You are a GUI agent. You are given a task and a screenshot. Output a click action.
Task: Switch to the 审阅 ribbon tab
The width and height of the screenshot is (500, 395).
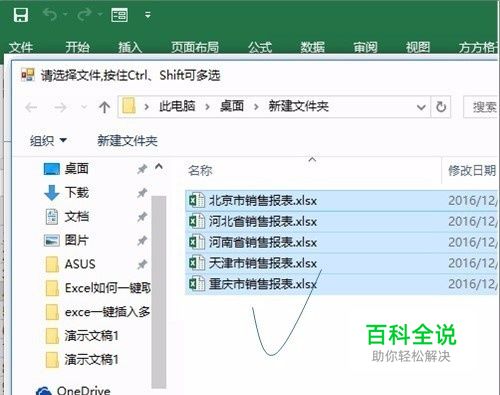(365, 47)
